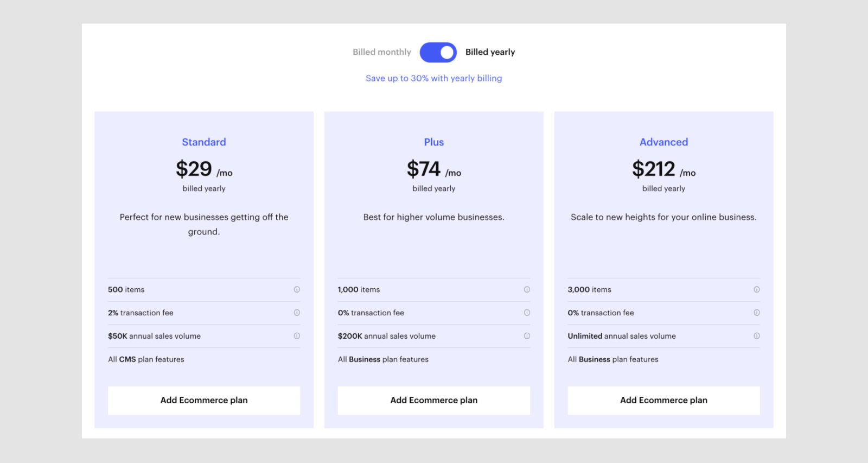The height and width of the screenshot is (463, 868).
Task: Click the Billed monthly label
Action: click(x=382, y=52)
